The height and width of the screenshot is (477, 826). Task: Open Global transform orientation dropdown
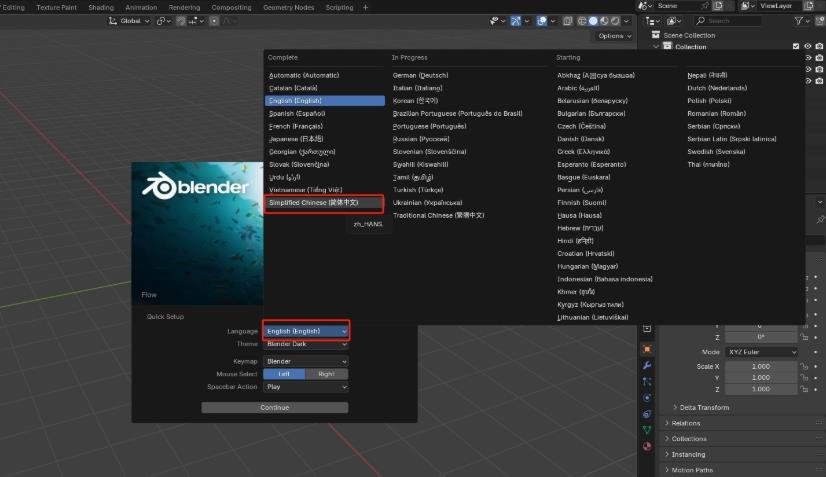point(129,21)
